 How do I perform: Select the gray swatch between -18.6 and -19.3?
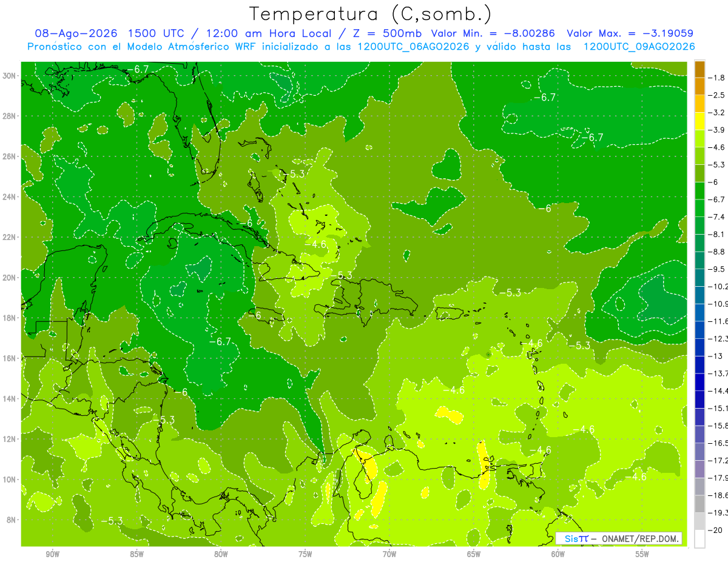pyautogui.click(x=699, y=504)
